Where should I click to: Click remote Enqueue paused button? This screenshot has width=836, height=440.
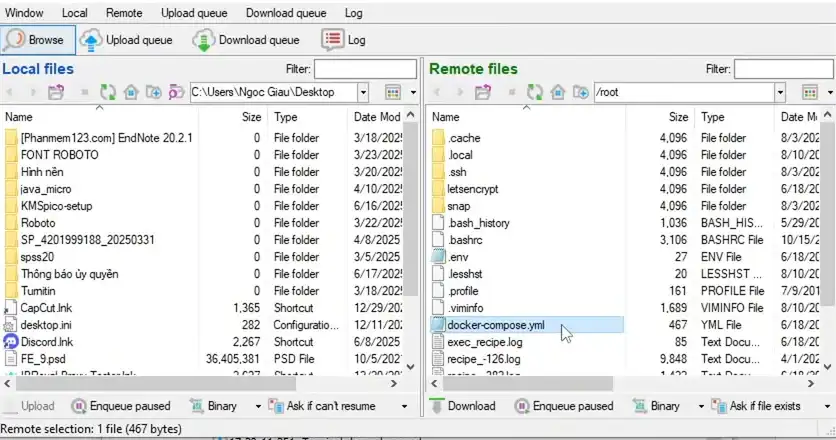coord(564,406)
